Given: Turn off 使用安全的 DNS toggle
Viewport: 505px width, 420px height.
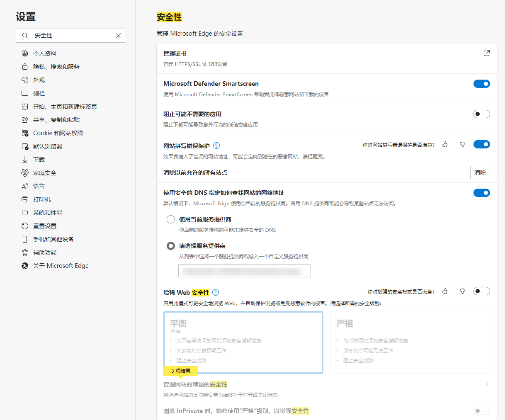Looking at the screenshot, I should click(x=482, y=193).
